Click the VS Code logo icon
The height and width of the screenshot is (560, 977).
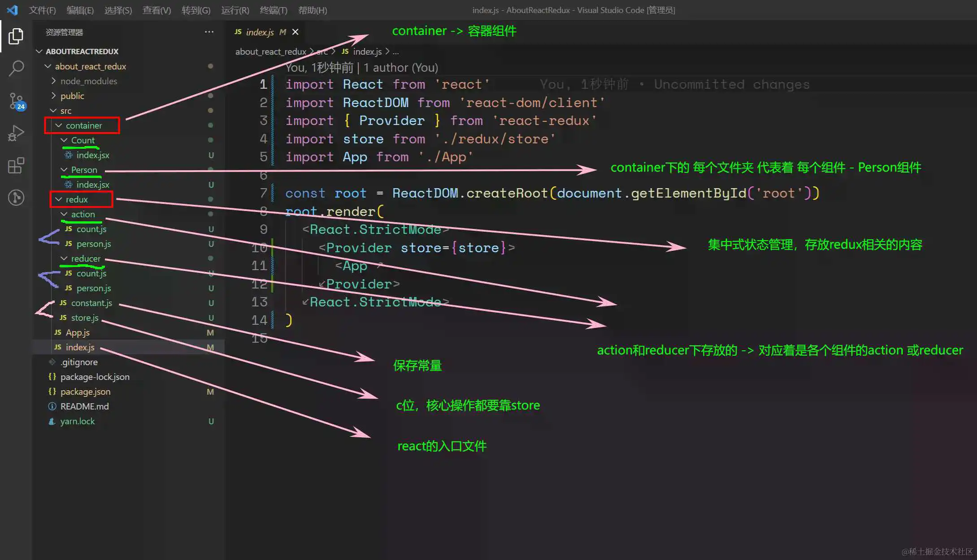[x=12, y=10]
